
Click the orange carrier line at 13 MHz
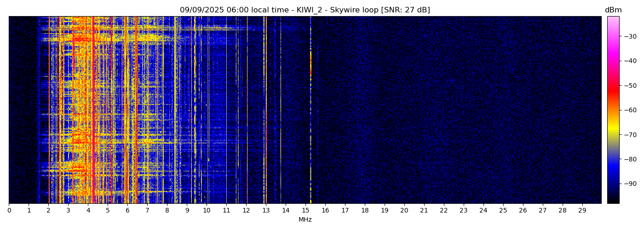(x=266, y=115)
